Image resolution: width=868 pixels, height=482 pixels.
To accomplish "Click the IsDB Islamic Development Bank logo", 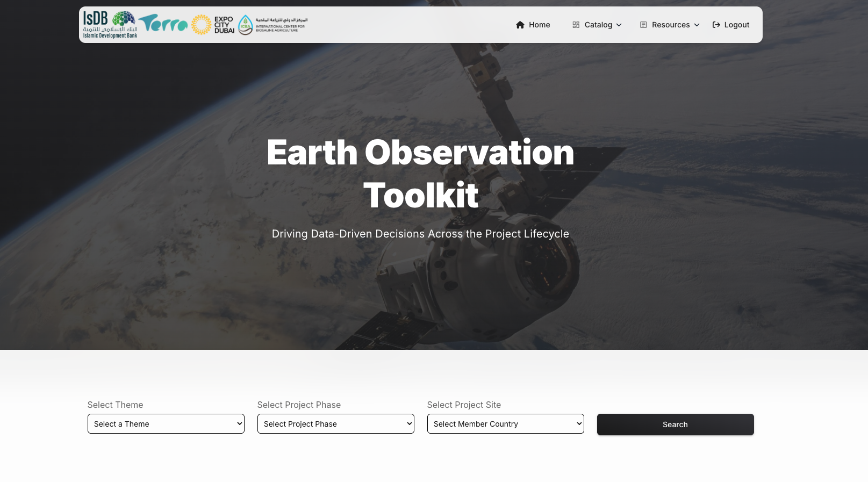I will (110, 25).
